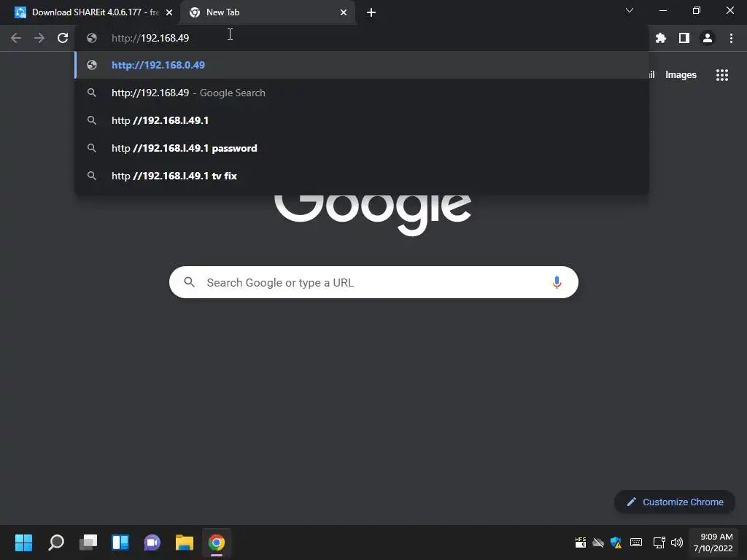Open the Chrome three-dot menu
This screenshot has height=560, width=747.
(x=731, y=38)
